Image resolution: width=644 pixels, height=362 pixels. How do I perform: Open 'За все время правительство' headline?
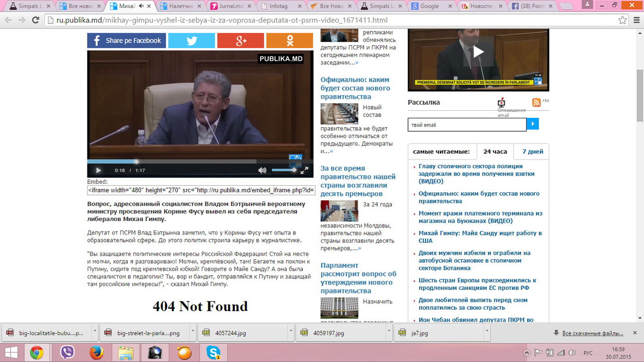[x=358, y=181]
